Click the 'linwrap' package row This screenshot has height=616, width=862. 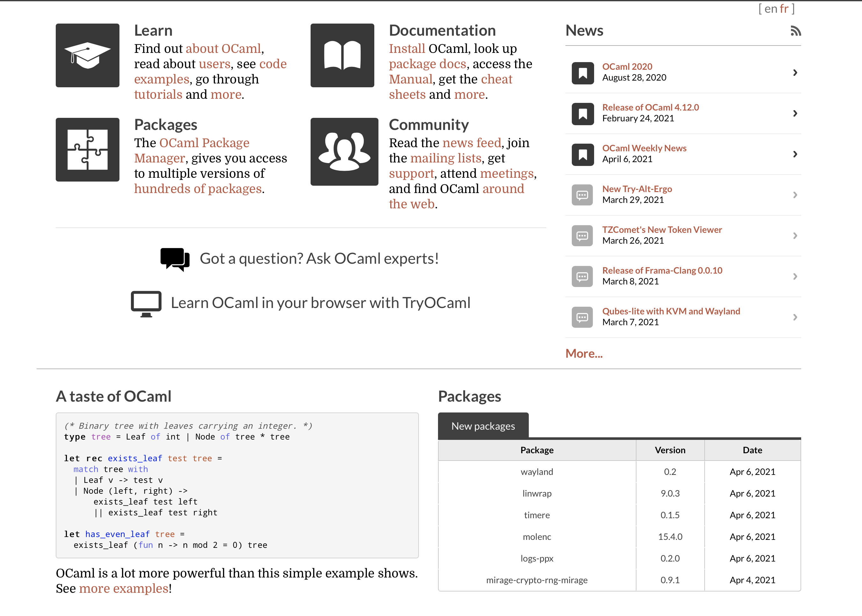pyautogui.click(x=619, y=493)
